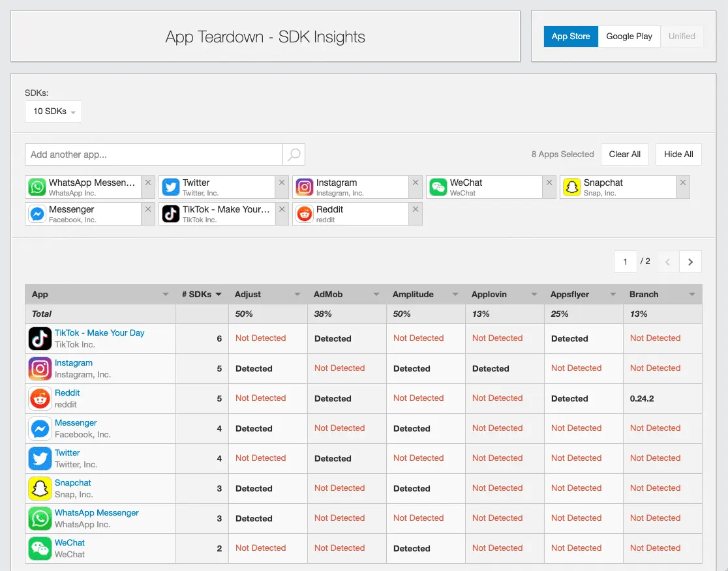The width and height of the screenshot is (728, 571).
Task: Open the App column dropdown arrow
Action: tap(165, 295)
